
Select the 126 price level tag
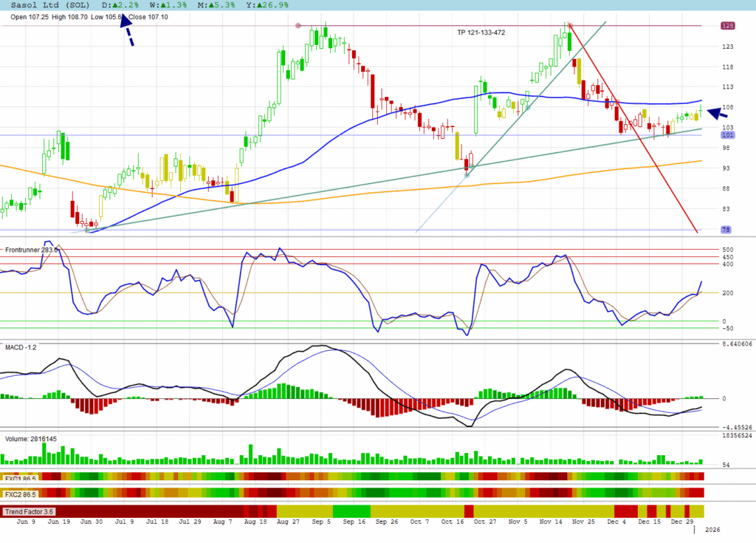pyautogui.click(x=727, y=26)
